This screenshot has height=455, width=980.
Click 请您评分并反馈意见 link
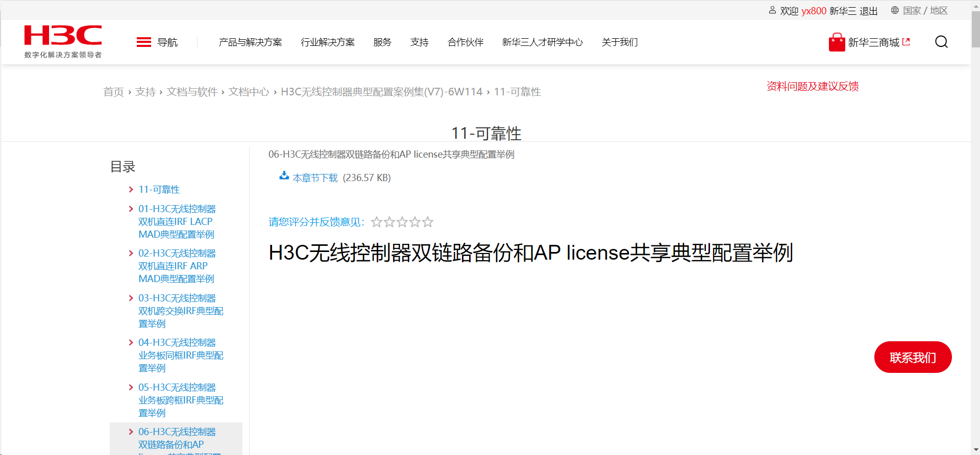pyautogui.click(x=316, y=222)
